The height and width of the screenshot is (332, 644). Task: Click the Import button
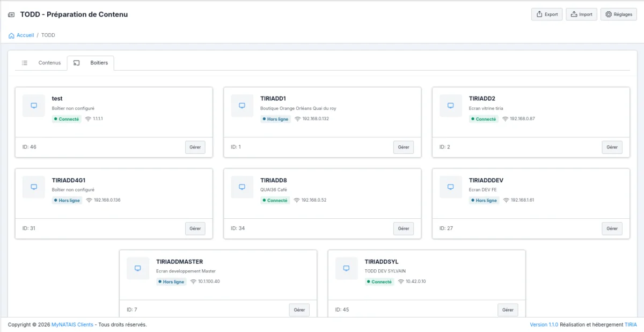[x=581, y=14]
